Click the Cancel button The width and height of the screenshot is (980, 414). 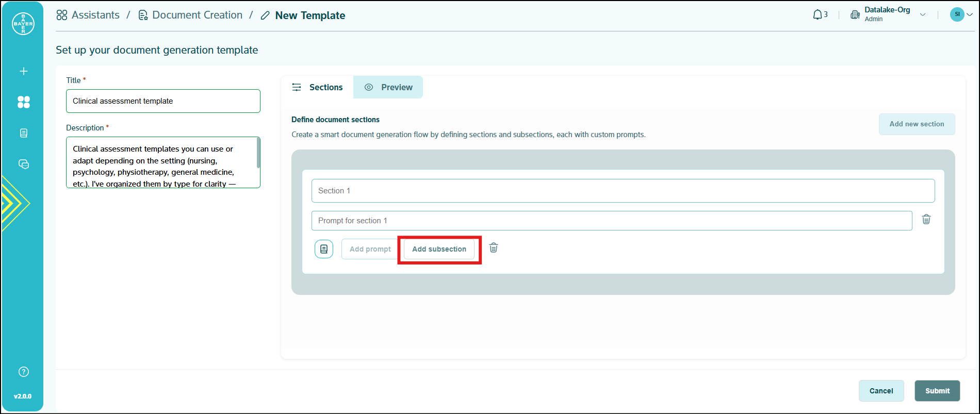coord(881,391)
